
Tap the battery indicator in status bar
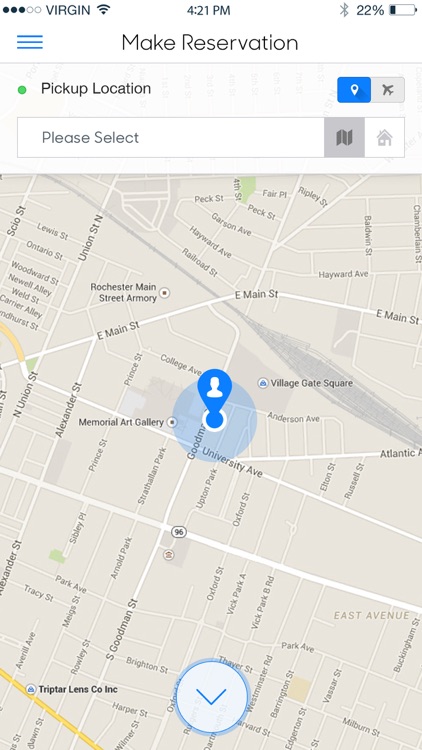point(403,10)
